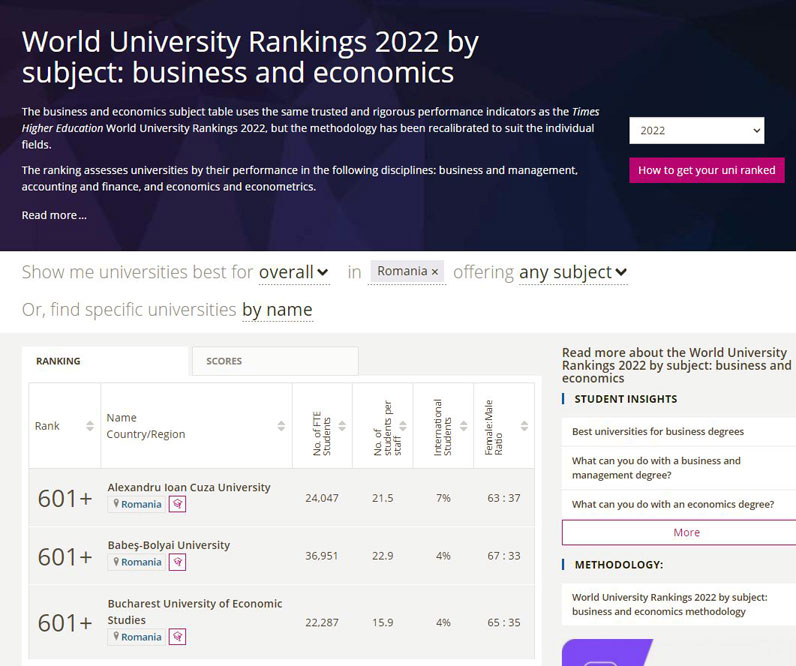The height and width of the screenshot is (666, 796).
Task: Click the More button under Student Insights
Action: point(686,532)
